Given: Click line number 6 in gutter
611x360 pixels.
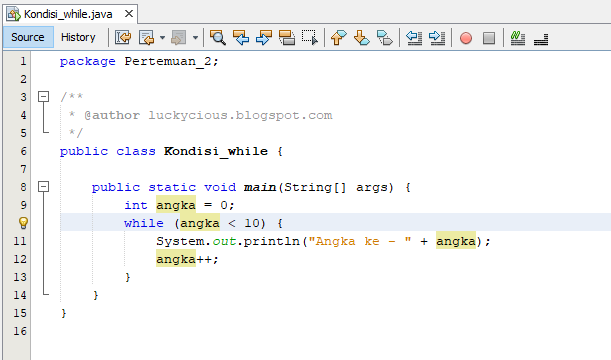Looking at the screenshot, I should point(23,151).
